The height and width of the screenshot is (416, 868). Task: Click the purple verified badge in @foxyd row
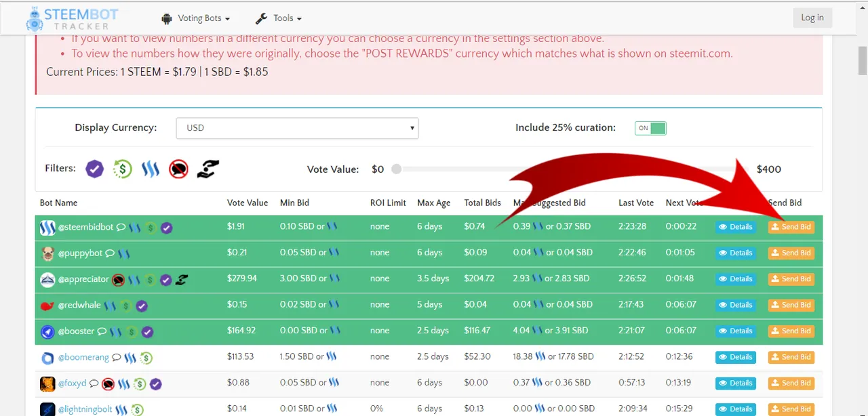[x=156, y=383]
